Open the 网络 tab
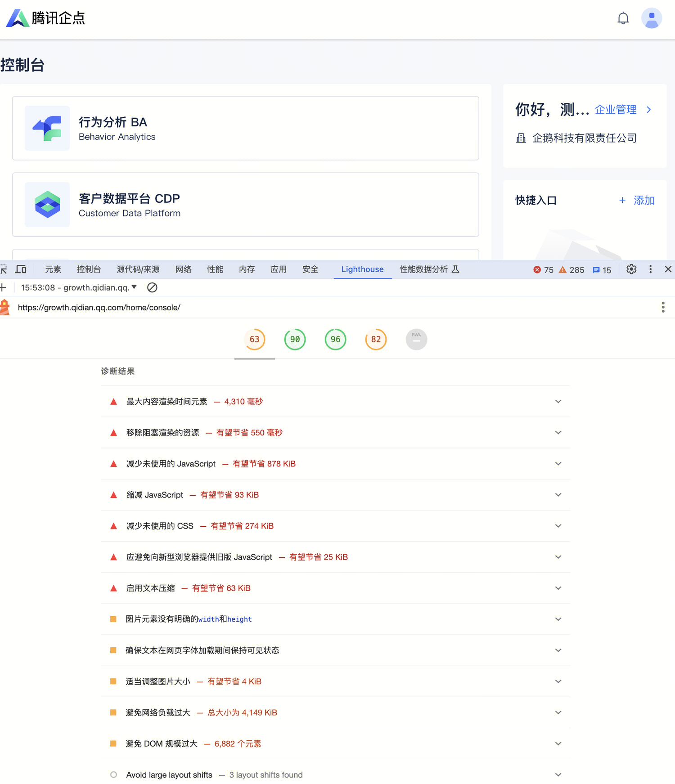The image size is (675, 784). (x=183, y=269)
